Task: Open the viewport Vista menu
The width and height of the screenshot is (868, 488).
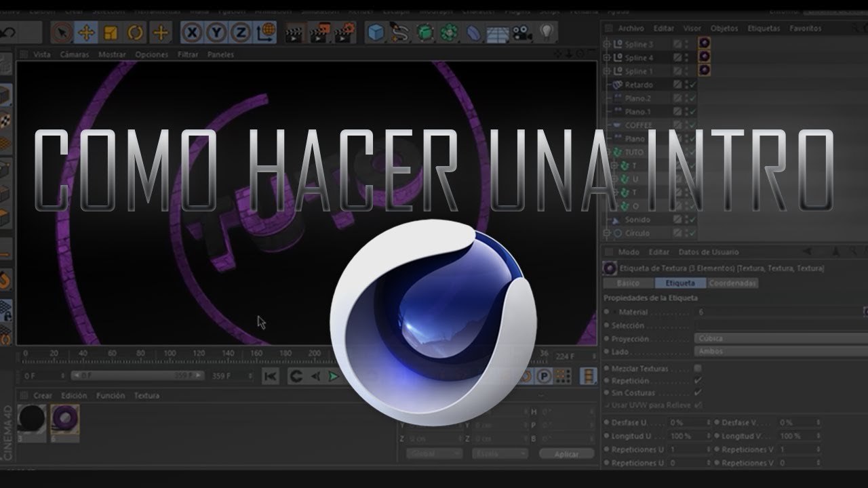Action: click(42, 54)
